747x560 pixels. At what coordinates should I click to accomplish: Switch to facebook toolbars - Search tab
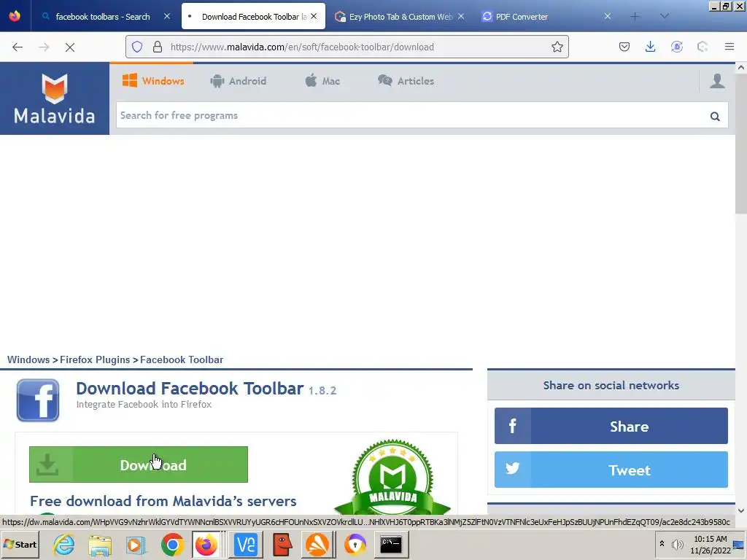click(x=102, y=17)
